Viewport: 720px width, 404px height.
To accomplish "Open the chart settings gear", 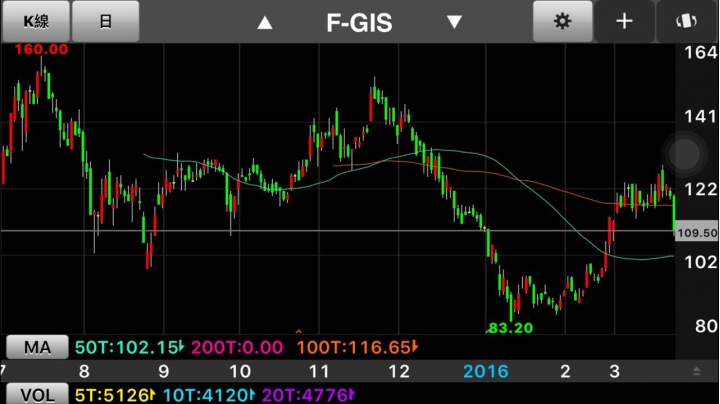I will (x=562, y=21).
